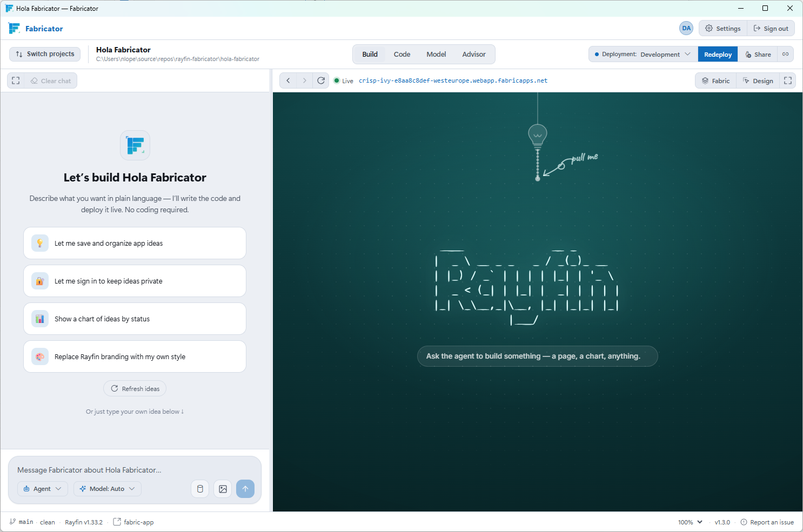Attach an image to the message
The width and height of the screenshot is (803, 532).
(223, 489)
